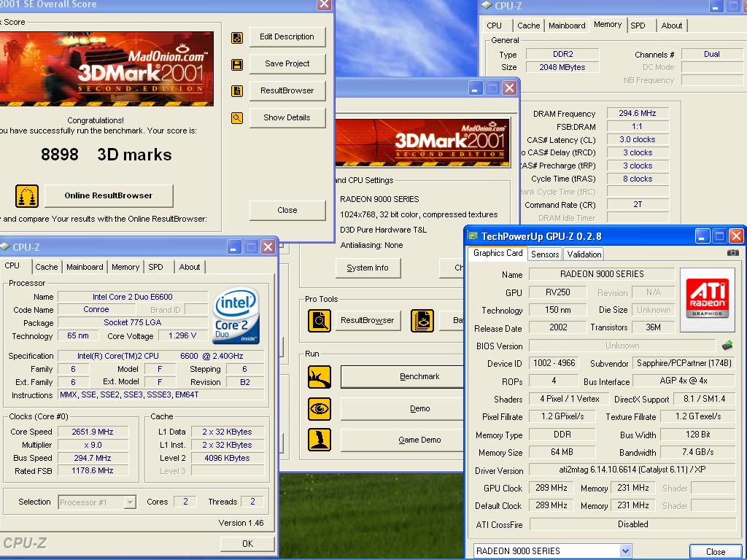747x560 pixels.
Task: Click the Benchmark run icon
Action: (x=320, y=377)
